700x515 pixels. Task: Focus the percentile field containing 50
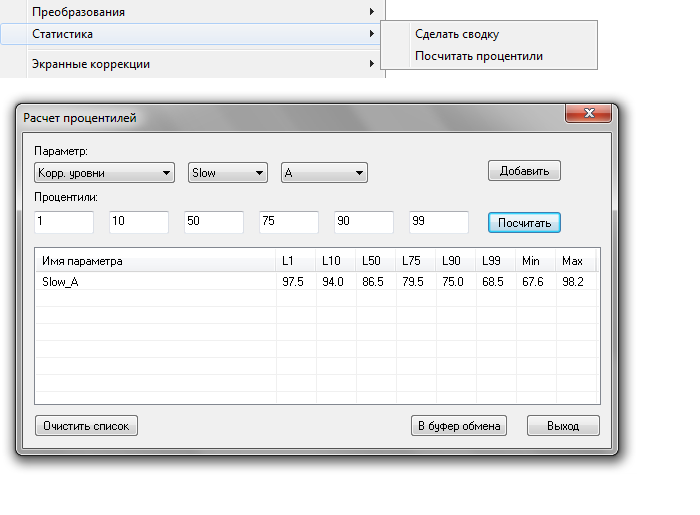tap(214, 221)
